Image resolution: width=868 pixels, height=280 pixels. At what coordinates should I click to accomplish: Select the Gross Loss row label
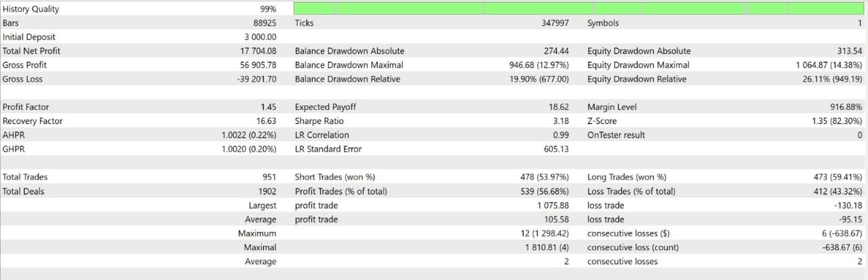pyautogui.click(x=22, y=79)
